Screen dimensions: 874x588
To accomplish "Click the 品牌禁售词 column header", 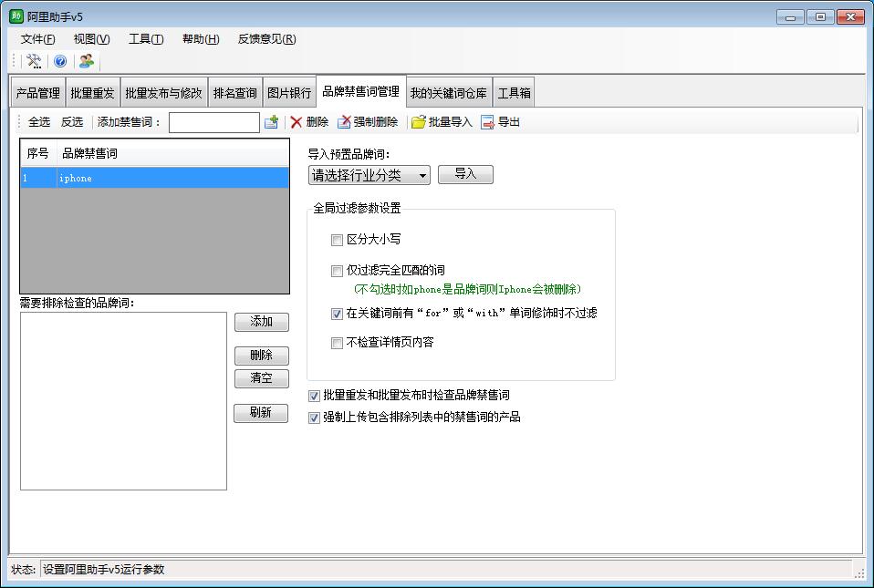I will click(x=172, y=153).
